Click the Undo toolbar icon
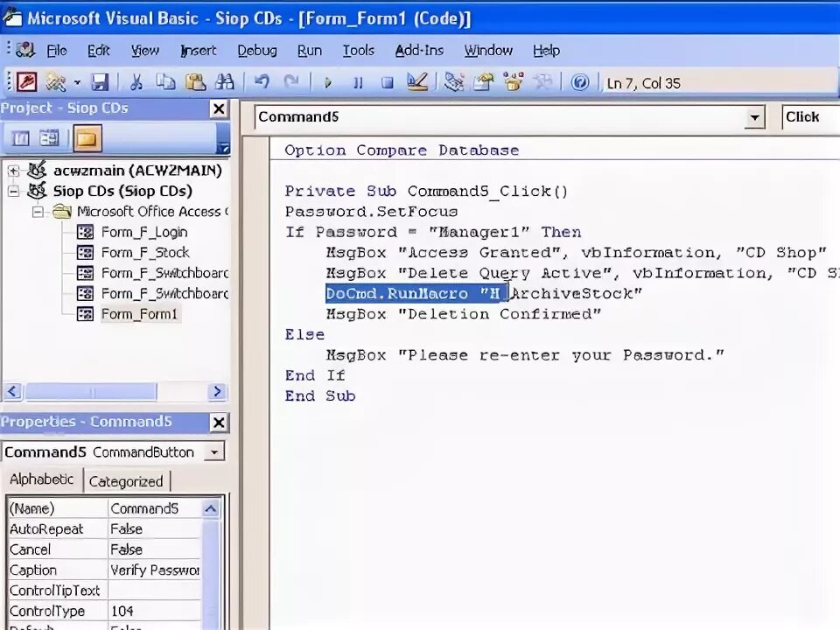Viewport: 840px width, 630px height. (x=262, y=82)
